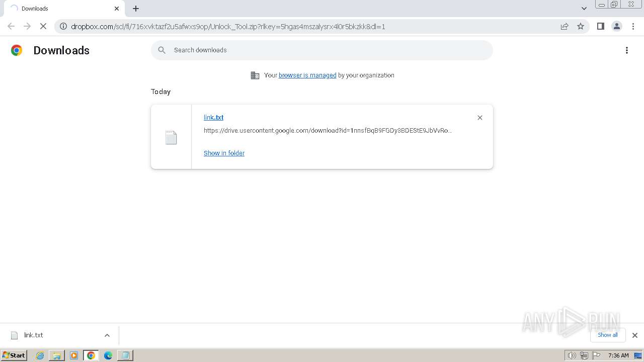Viewport: 644px width, 362px height.
Task: Open the link.txt download entry
Action: 213,117
